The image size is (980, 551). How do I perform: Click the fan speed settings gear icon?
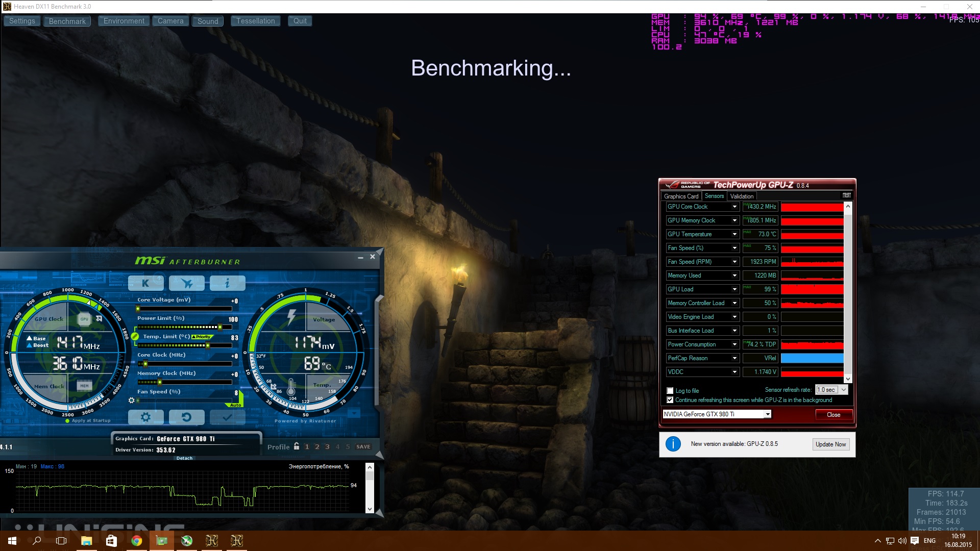(x=131, y=400)
